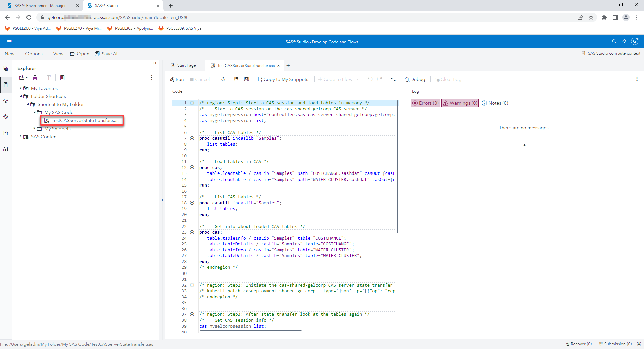Select the Code sub-tab
Image resolution: width=644 pixels, height=349 pixels.
(177, 91)
